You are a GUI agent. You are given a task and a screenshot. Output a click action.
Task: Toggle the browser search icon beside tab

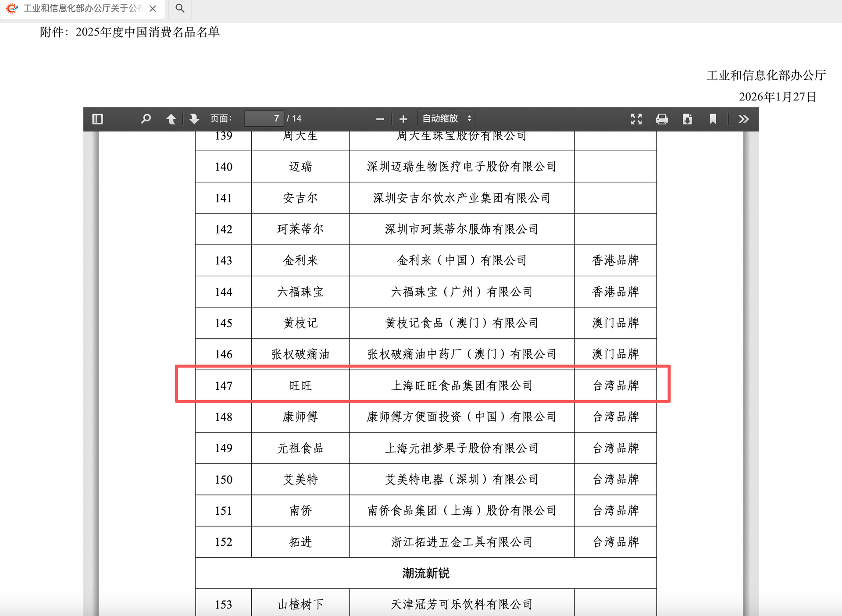click(x=180, y=8)
